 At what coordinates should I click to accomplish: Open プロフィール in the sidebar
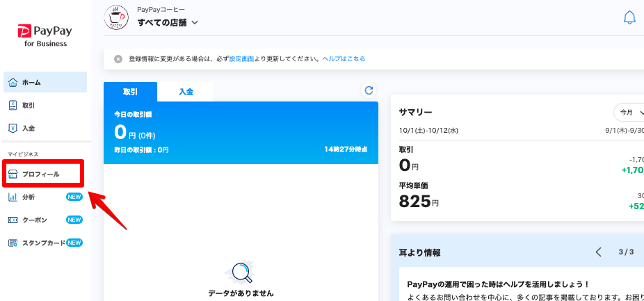42,174
